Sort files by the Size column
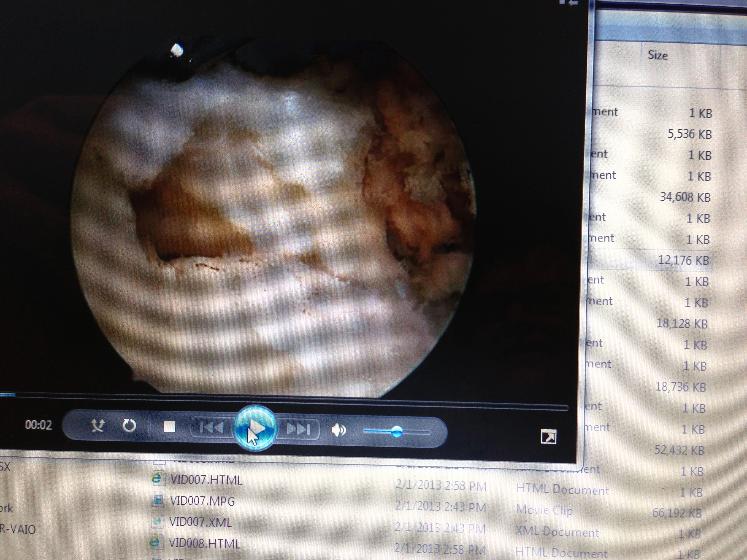 point(658,55)
